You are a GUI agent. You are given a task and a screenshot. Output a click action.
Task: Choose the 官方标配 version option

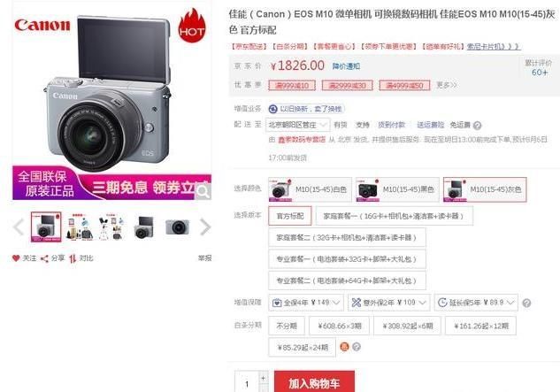point(290,216)
